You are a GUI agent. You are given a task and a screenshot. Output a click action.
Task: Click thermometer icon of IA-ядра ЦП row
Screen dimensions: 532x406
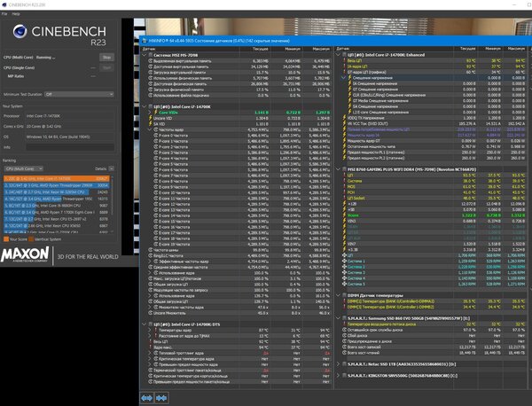point(344,66)
